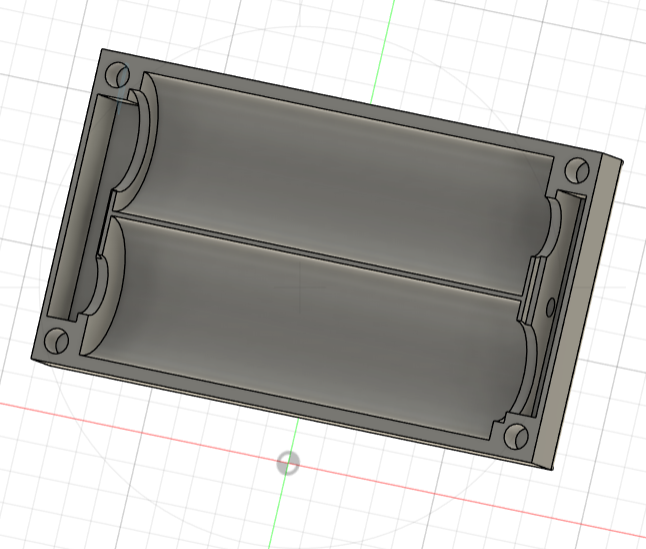Select the top-right corner screw hole
The height and width of the screenshot is (549, 646).
pyautogui.click(x=577, y=171)
